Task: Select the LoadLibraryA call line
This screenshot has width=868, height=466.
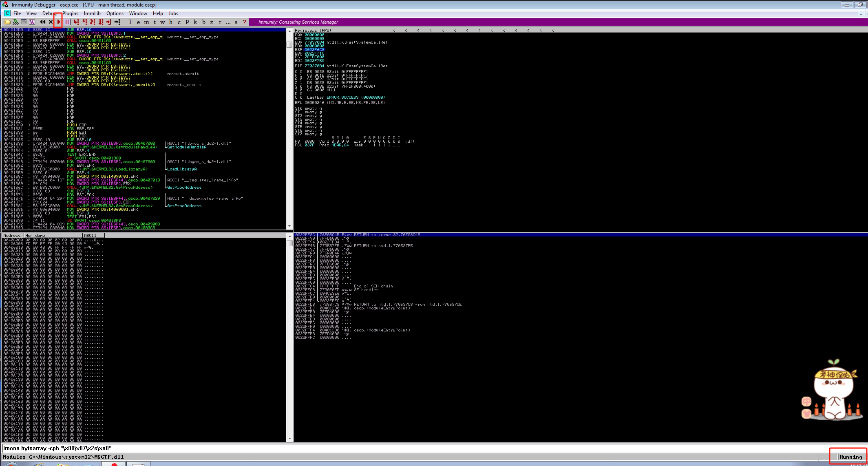Action: (x=144, y=169)
